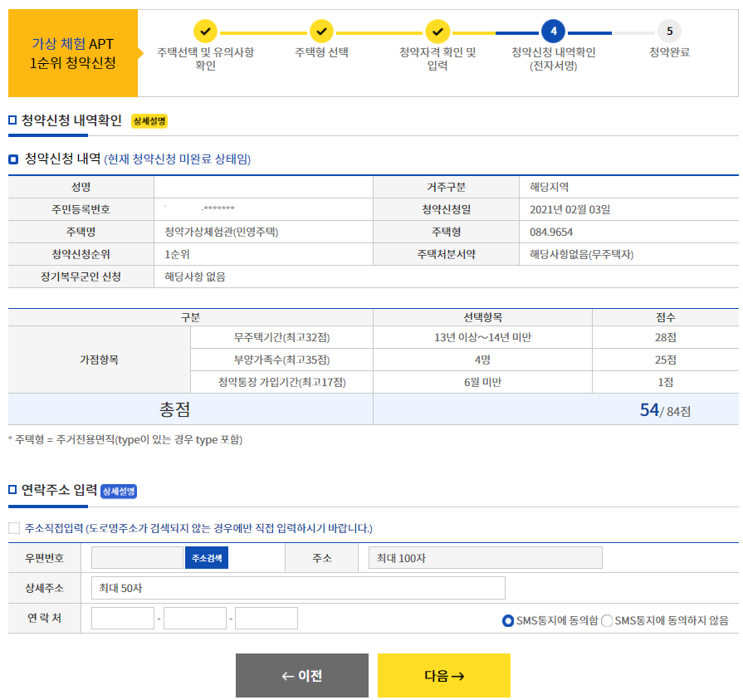The width and height of the screenshot is (743, 700).
Task: Click 13년 이상~14년 미만 cell
Action: [482, 337]
